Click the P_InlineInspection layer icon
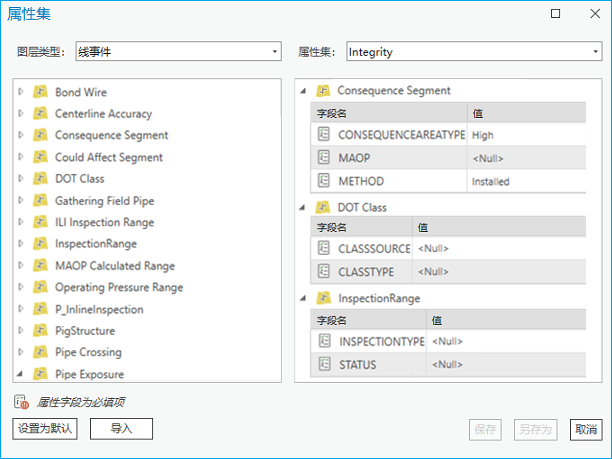The width and height of the screenshot is (612, 459). pyautogui.click(x=40, y=309)
